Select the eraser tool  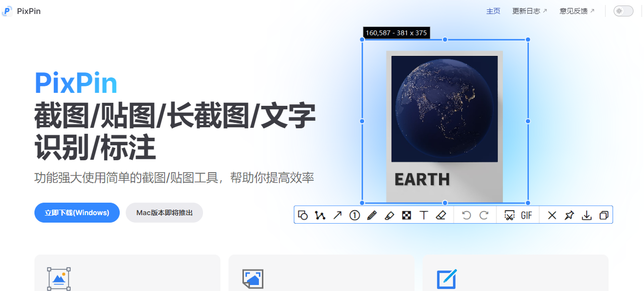coord(440,215)
